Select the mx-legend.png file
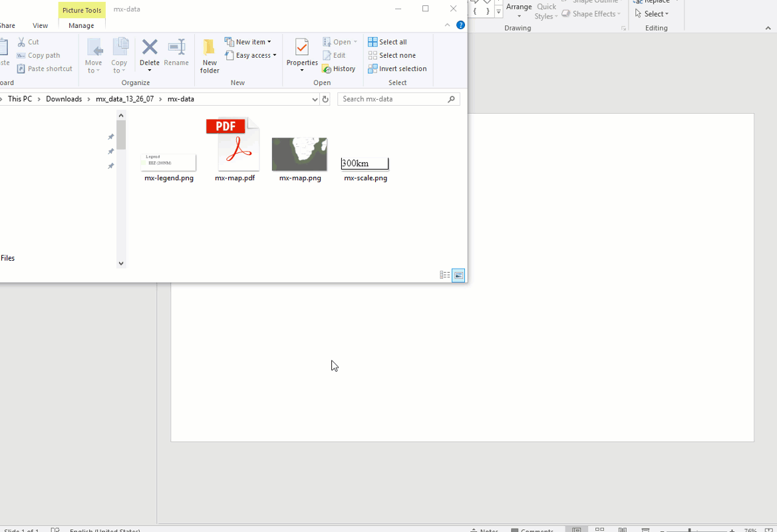777x532 pixels. coord(169,168)
